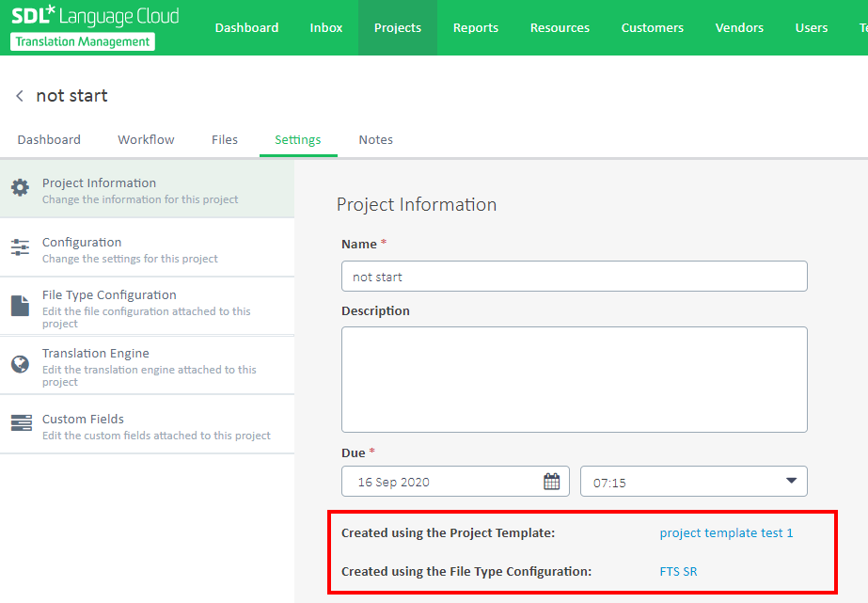This screenshot has width=868, height=603.
Task: Select the Settings tab
Action: pos(298,140)
